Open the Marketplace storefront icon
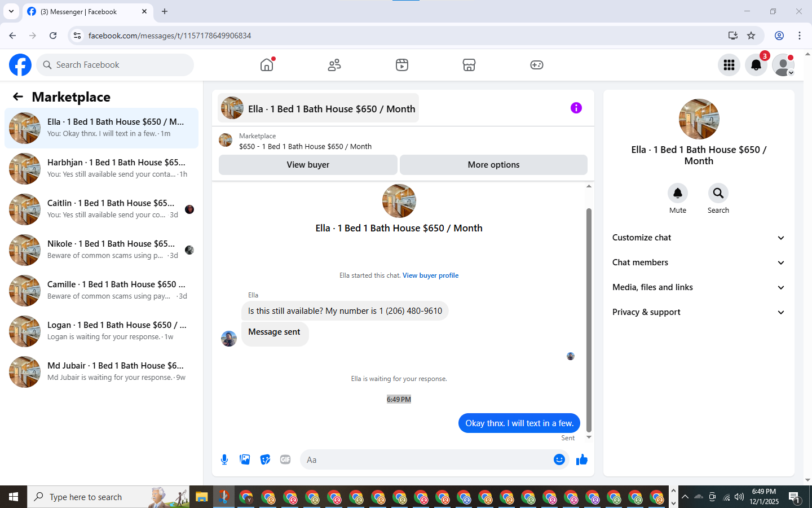 pyautogui.click(x=469, y=65)
